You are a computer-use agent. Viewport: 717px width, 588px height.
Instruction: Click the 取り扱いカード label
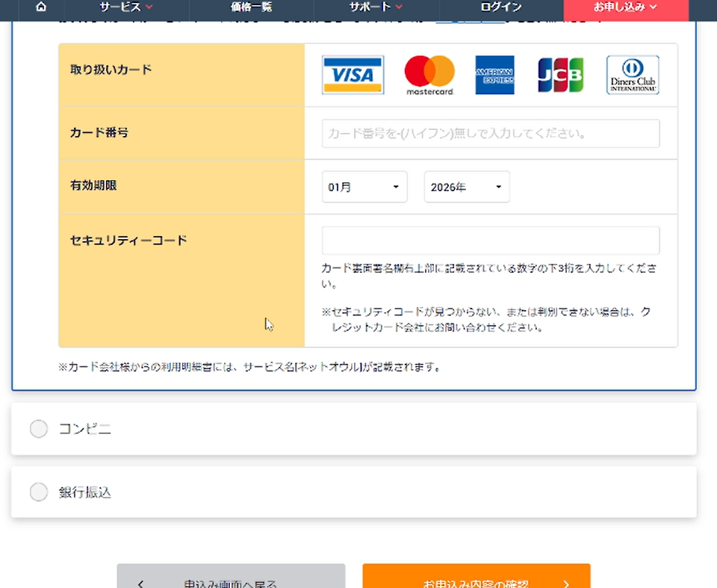(x=111, y=69)
